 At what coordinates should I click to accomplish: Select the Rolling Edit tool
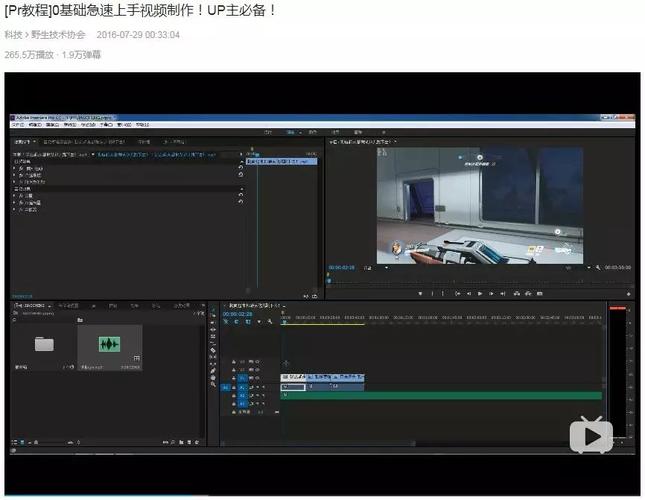click(x=213, y=336)
